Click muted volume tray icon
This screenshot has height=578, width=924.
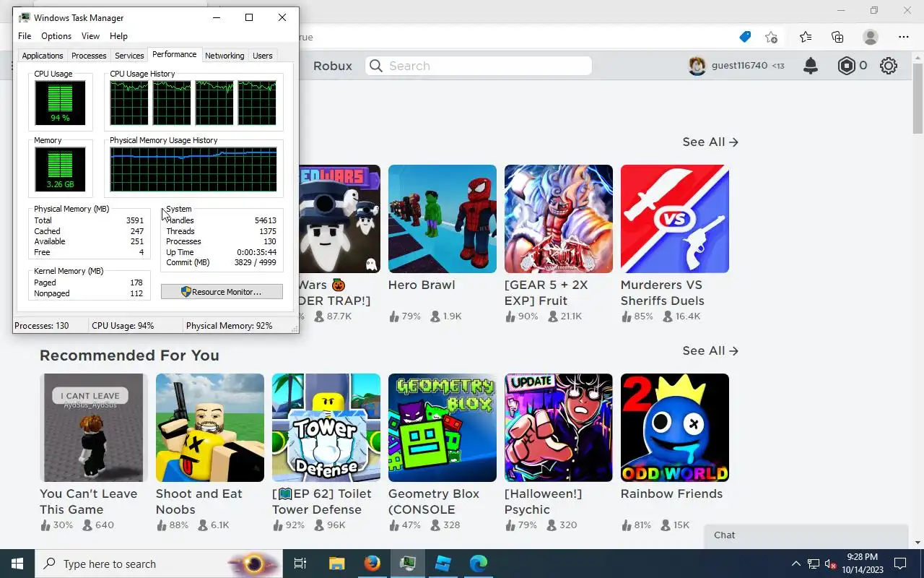coord(831,564)
